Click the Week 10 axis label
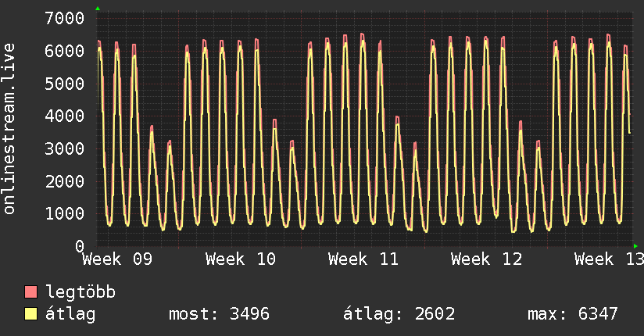 click(x=241, y=259)
